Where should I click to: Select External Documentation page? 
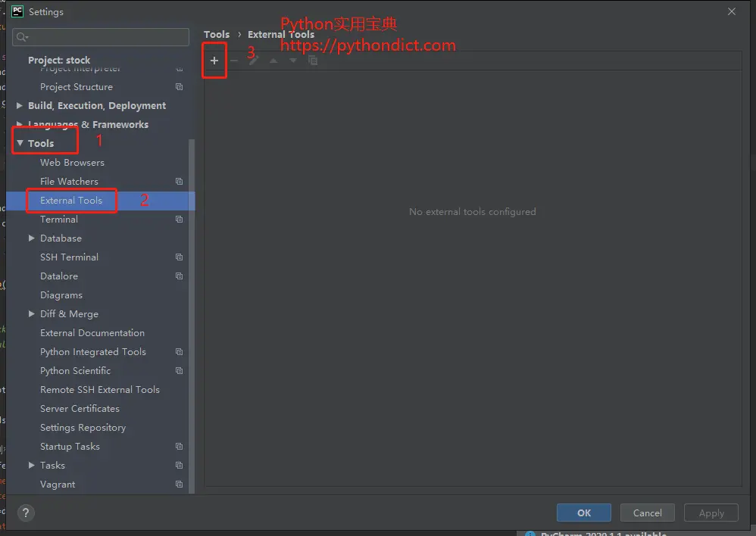[92, 332]
